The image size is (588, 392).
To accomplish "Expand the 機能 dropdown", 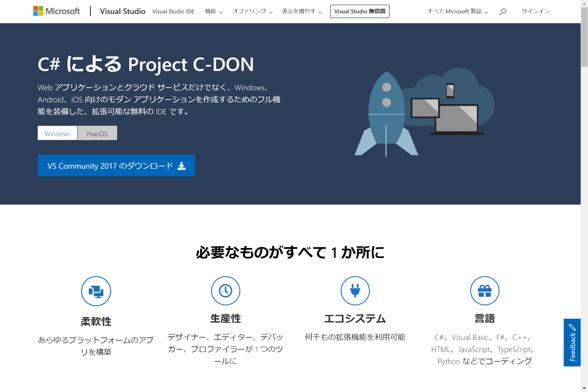I will click(214, 11).
